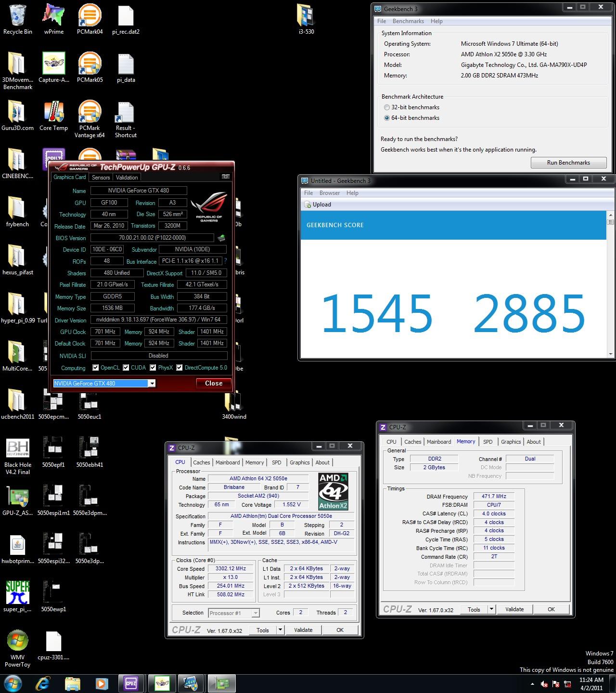
Task: Click the bus interface question mark icon
Action: click(225, 261)
